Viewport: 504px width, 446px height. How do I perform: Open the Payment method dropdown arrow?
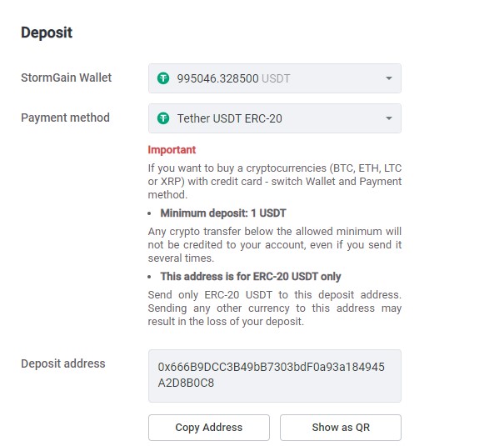[388, 118]
